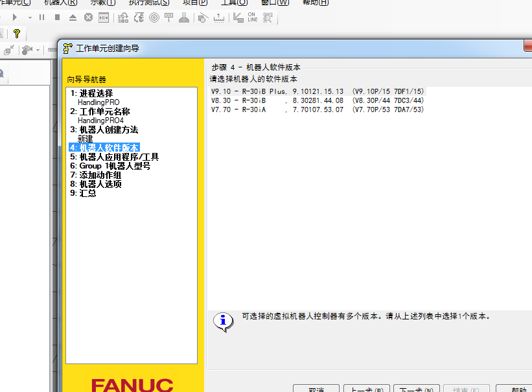Click the robot arm joint toolbar icon
This screenshot has width=532, height=392.
tap(139, 17)
